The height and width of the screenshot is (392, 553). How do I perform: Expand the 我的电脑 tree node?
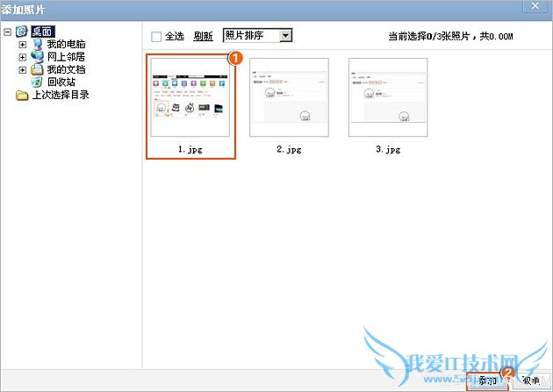click(x=23, y=45)
